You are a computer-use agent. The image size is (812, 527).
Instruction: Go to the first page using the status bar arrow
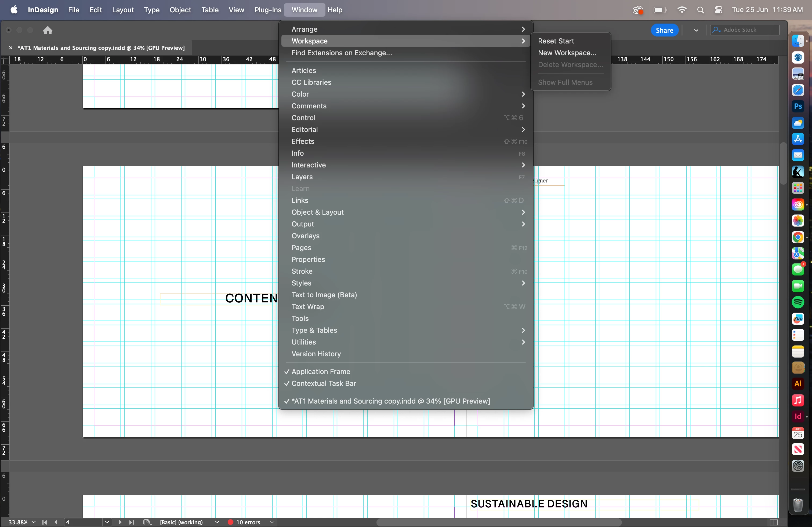point(44,522)
